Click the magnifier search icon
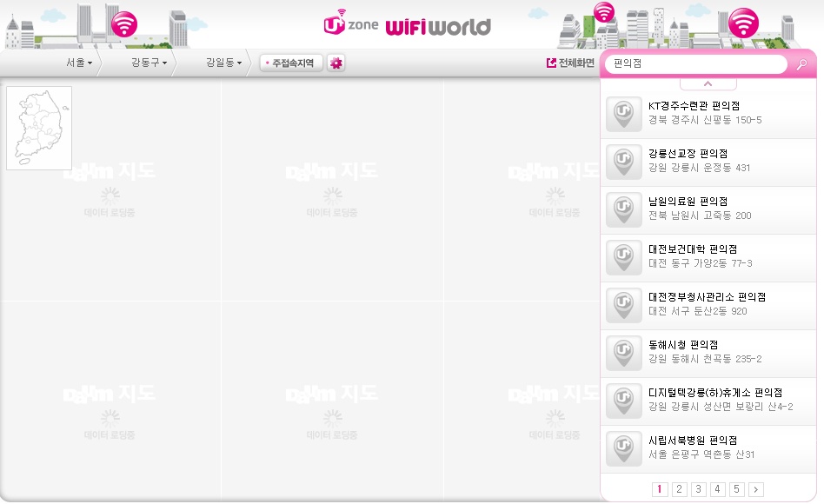The width and height of the screenshot is (824, 504). (x=801, y=64)
